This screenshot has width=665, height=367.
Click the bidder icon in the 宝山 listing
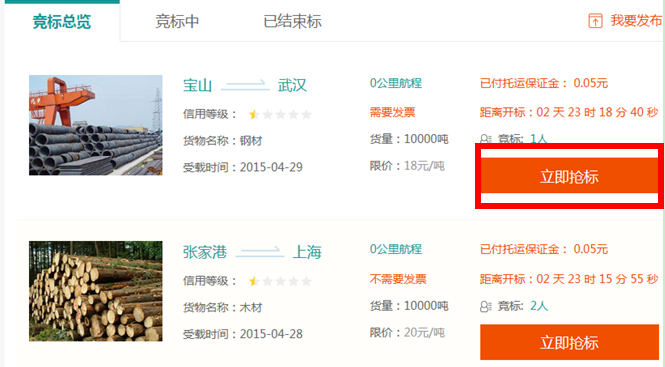(486, 139)
